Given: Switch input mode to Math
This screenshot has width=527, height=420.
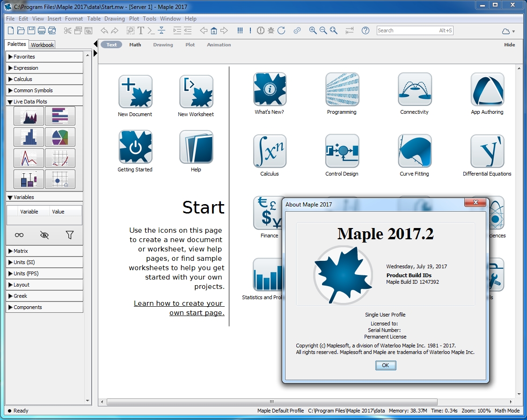Looking at the screenshot, I should coord(135,45).
